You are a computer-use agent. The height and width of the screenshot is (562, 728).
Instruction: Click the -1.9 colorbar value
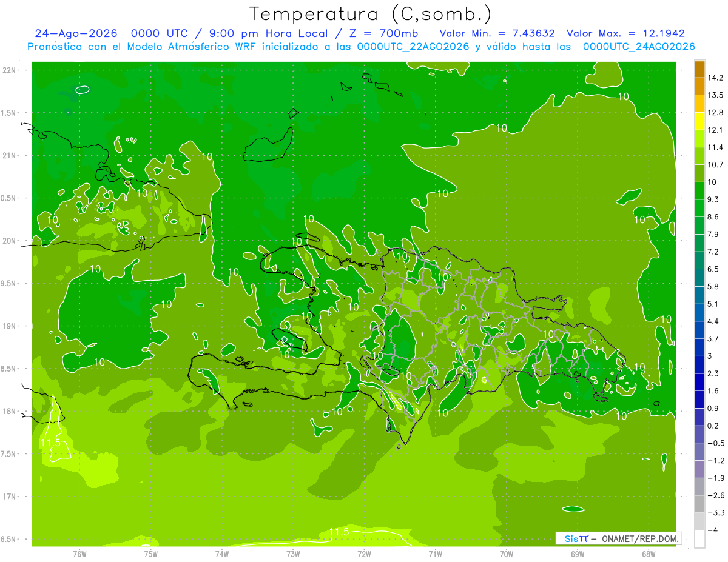716,478
